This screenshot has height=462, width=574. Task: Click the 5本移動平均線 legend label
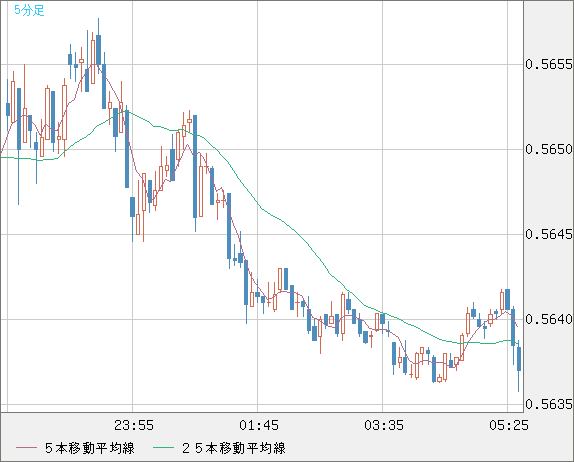coord(90,448)
